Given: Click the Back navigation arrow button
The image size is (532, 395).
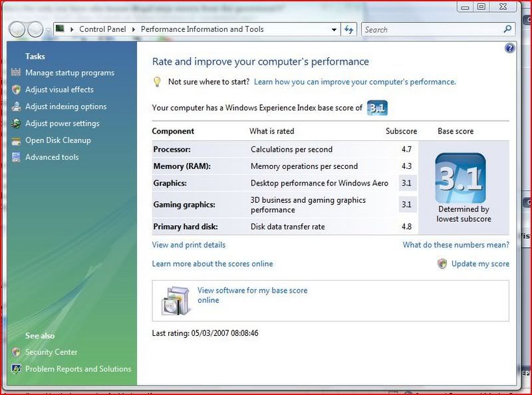Looking at the screenshot, I should [17, 29].
